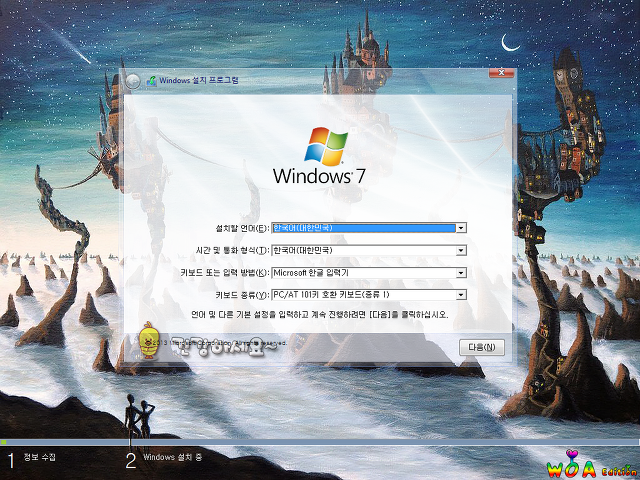Image resolution: width=640 pixels, height=480 pixels.
Task: Open the 설치할 언어 language dropdown arrow
Action: 461,228
